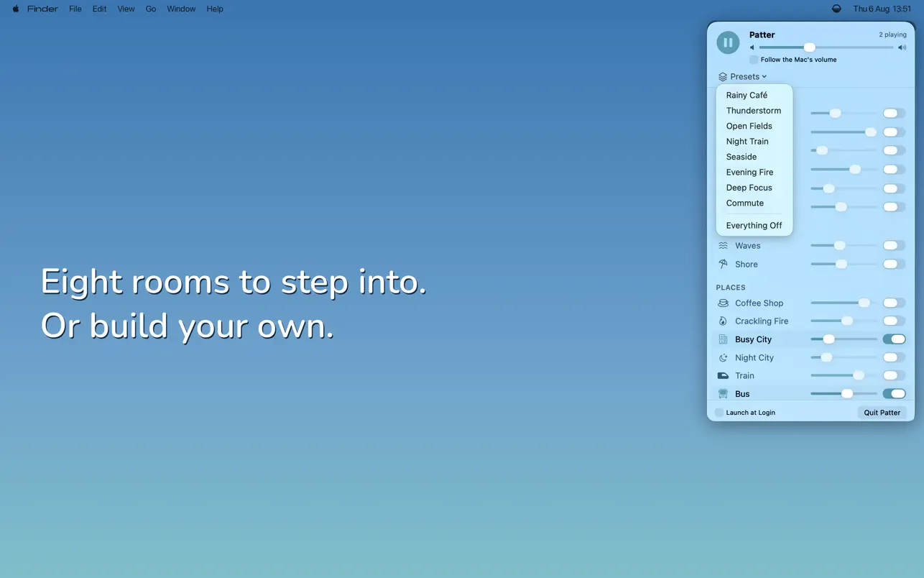Select the Thunderstorm preset
This screenshot has width=924, height=578.
click(x=754, y=111)
